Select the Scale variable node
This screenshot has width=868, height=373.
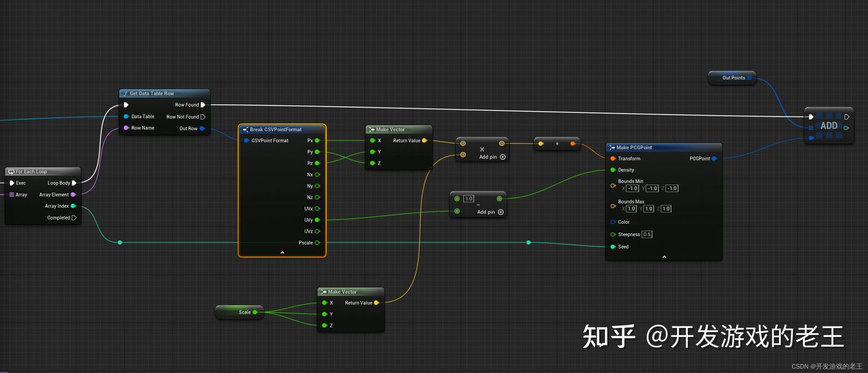click(239, 312)
